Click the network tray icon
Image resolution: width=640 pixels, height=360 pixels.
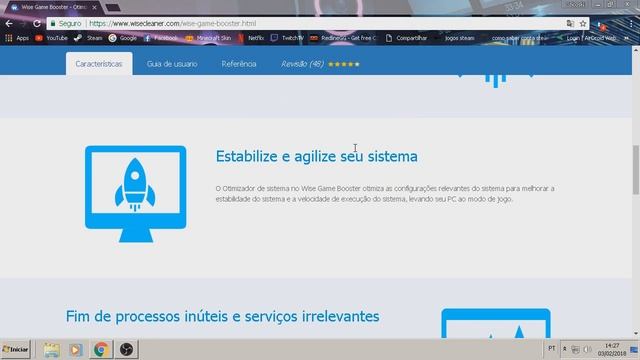point(576,350)
